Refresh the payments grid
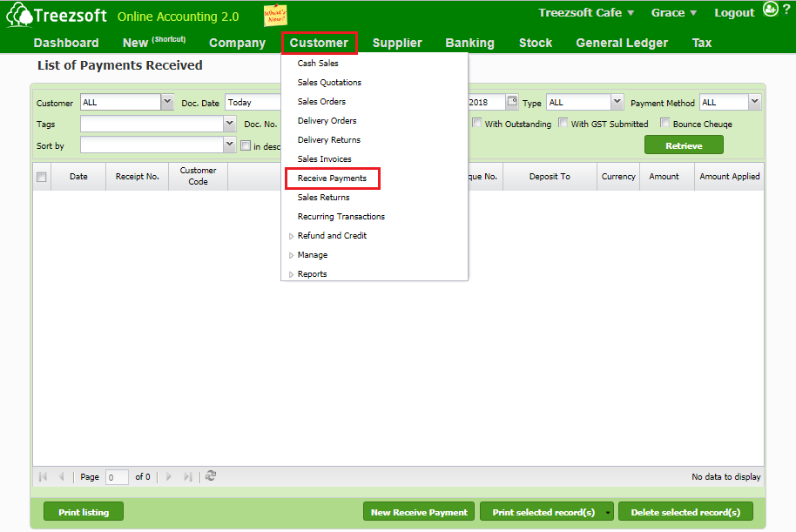The height and width of the screenshot is (532, 796). [x=211, y=475]
